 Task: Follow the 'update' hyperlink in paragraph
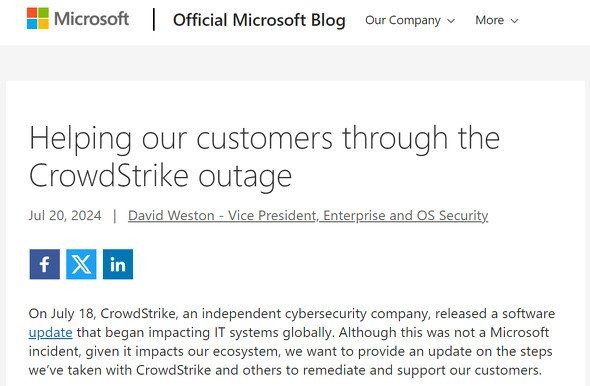50,333
